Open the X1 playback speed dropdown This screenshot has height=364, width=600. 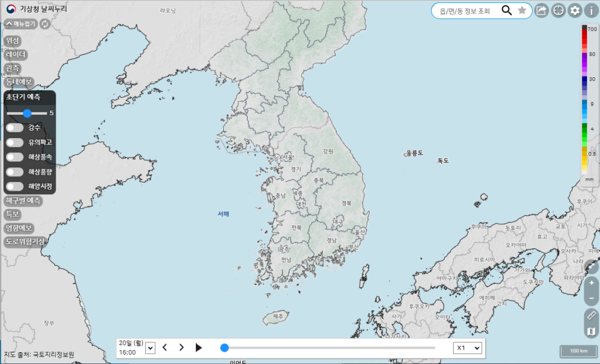pos(468,348)
